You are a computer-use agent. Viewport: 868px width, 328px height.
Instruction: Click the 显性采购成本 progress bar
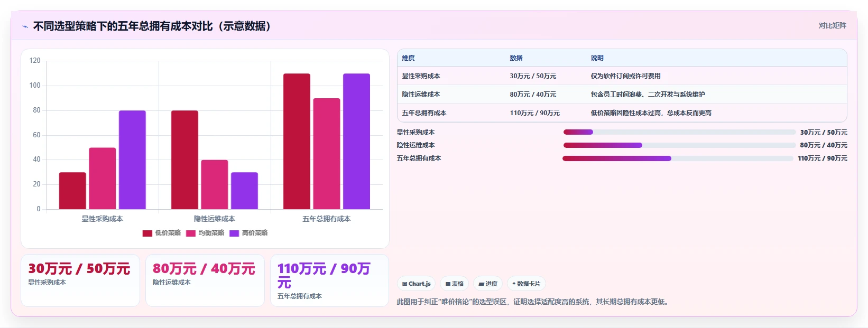pyautogui.click(x=679, y=132)
